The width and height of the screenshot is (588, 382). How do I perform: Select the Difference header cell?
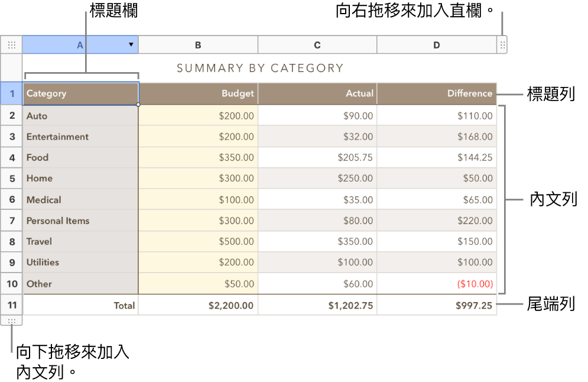(x=437, y=93)
